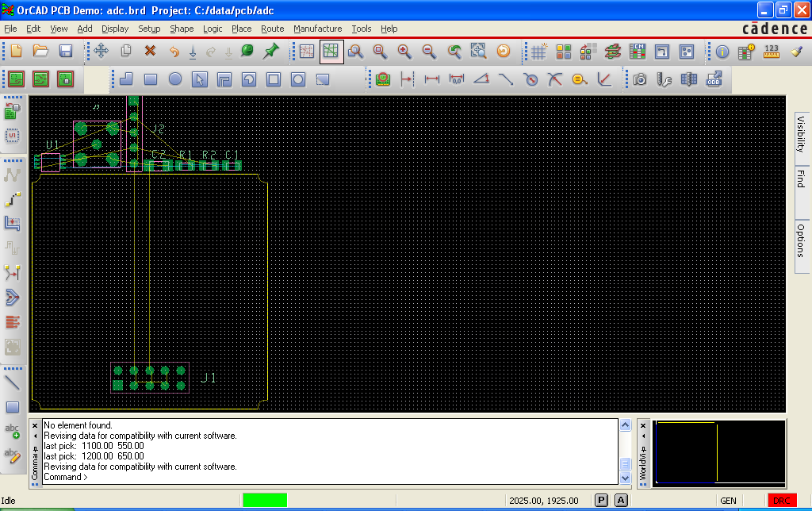
Task: Open the Color palette grid icon
Action: pyautogui.click(x=563, y=52)
